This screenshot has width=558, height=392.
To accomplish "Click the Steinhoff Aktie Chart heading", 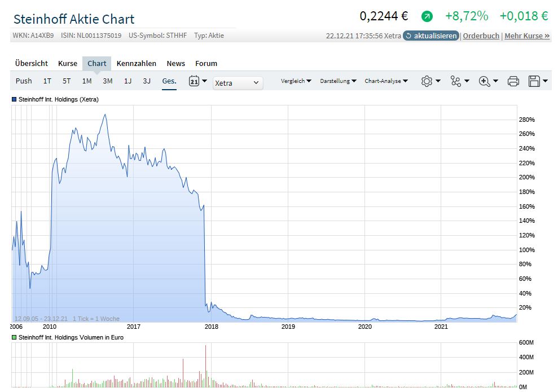I will [74, 19].
